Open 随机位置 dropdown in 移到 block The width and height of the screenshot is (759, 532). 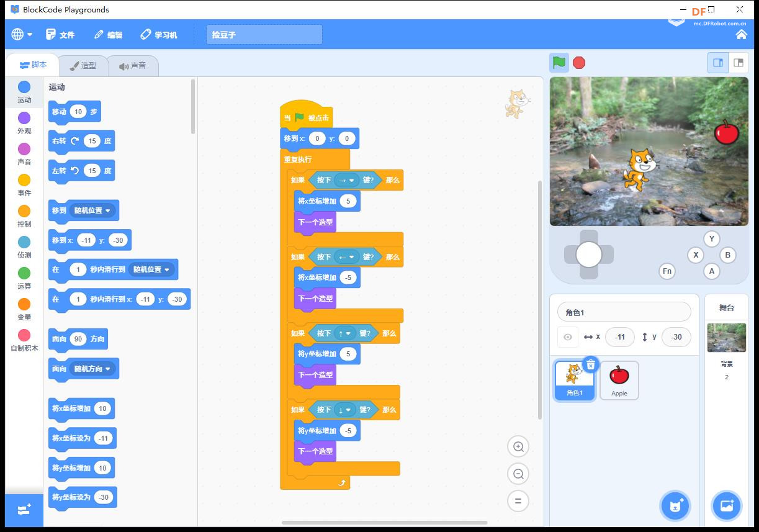pyautogui.click(x=92, y=210)
